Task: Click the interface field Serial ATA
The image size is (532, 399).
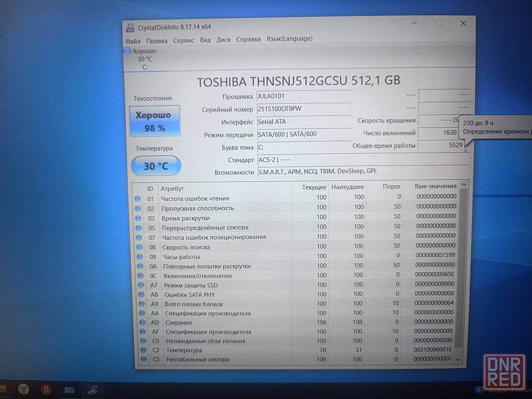Action: (303, 121)
